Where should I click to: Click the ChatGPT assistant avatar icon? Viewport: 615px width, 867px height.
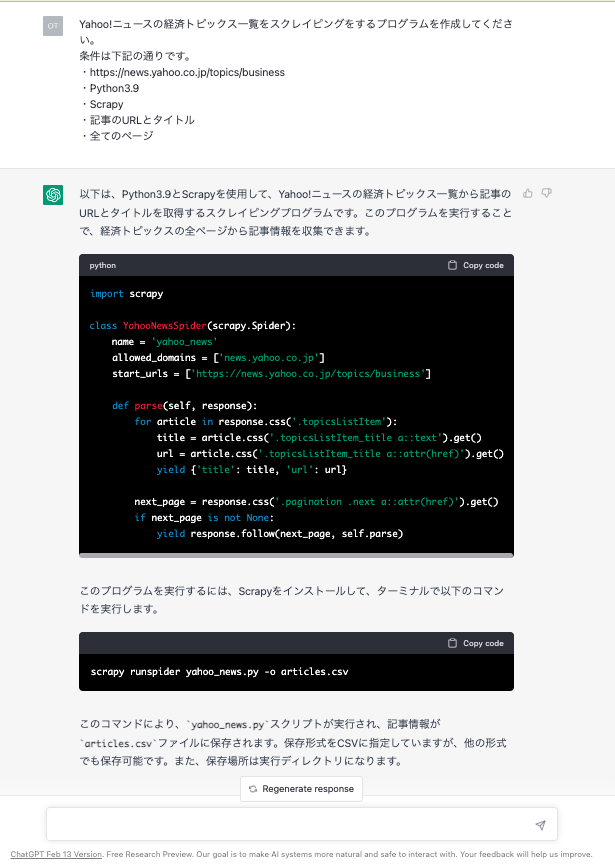pos(53,195)
